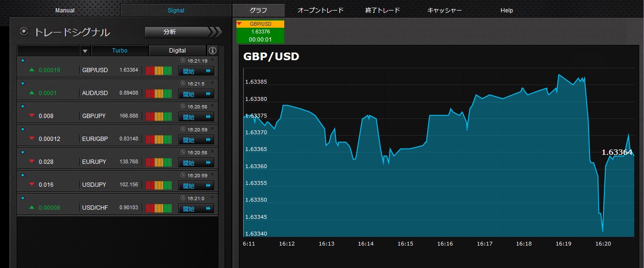Open the asset filter dropdown arrow

pyautogui.click(x=85, y=51)
